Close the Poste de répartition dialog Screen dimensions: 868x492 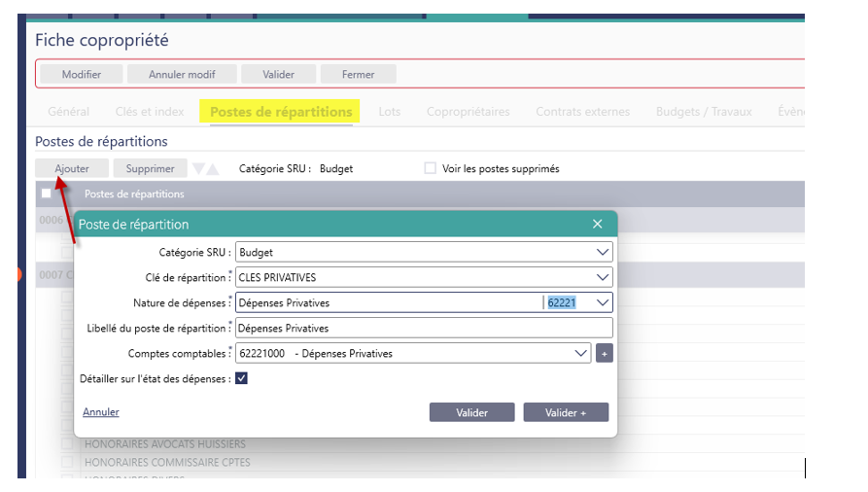point(598,225)
